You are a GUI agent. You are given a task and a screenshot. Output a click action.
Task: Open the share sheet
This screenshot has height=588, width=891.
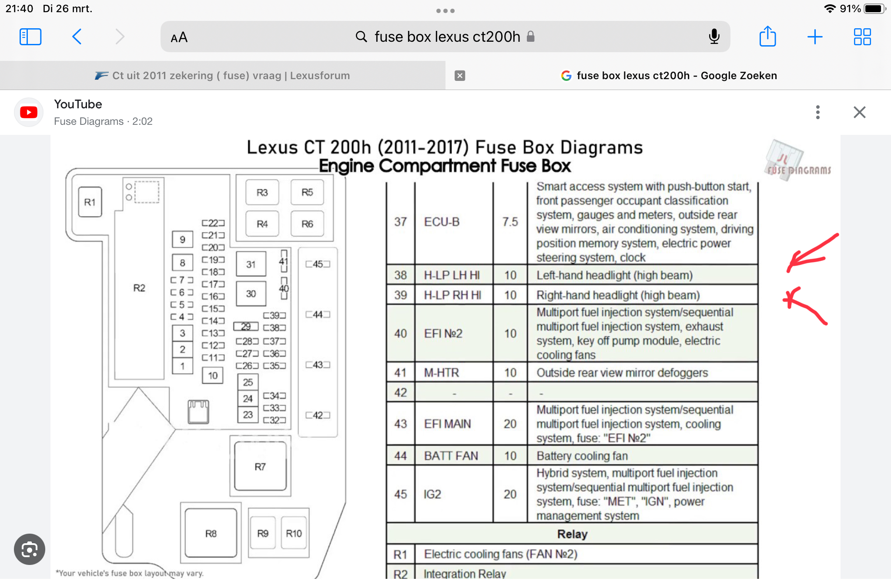click(767, 36)
